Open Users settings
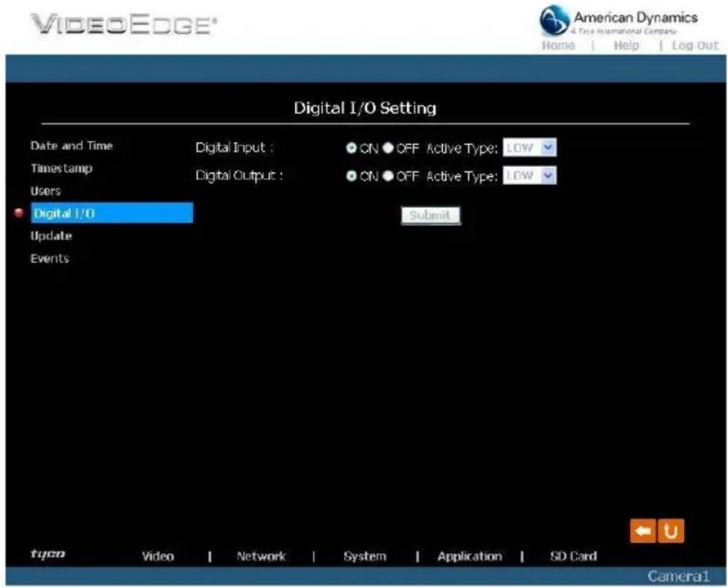 [45, 191]
